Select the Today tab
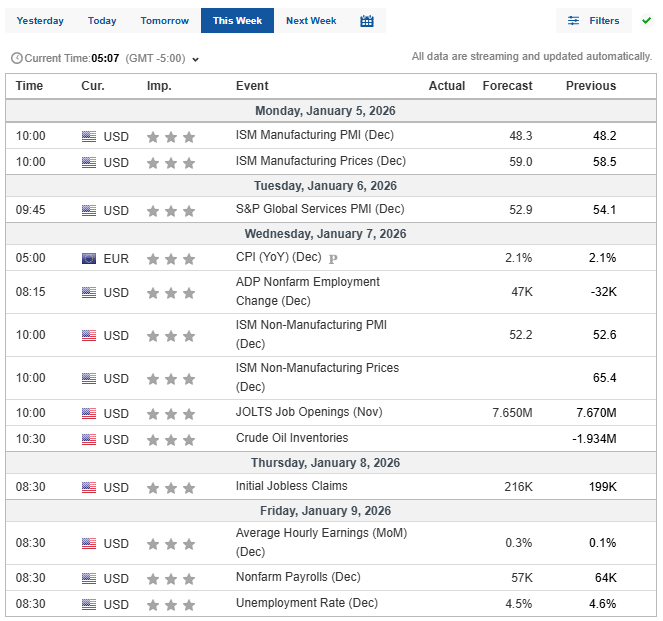 pyautogui.click(x=102, y=21)
